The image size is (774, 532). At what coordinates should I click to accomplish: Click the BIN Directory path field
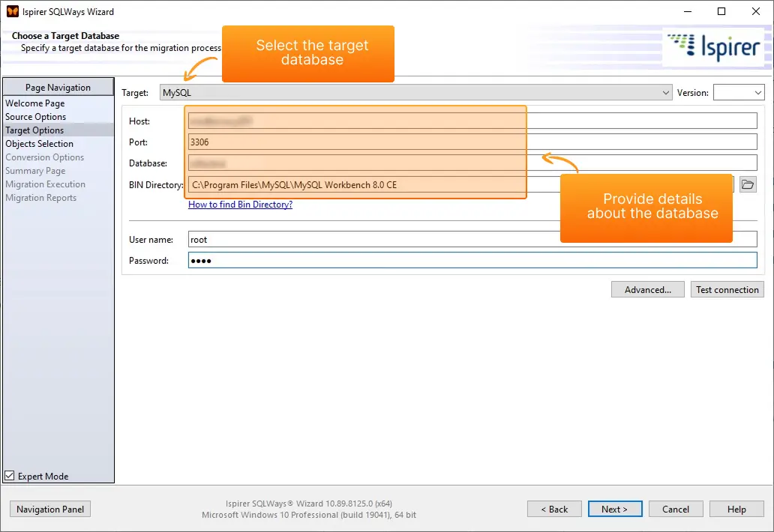pyautogui.click(x=461, y=184)
